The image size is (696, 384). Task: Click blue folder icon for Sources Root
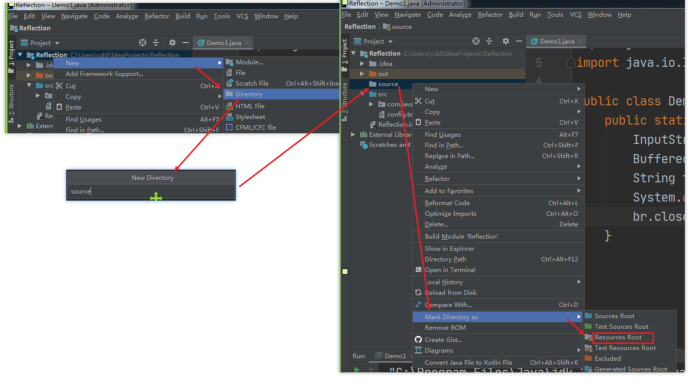[589, 316]
